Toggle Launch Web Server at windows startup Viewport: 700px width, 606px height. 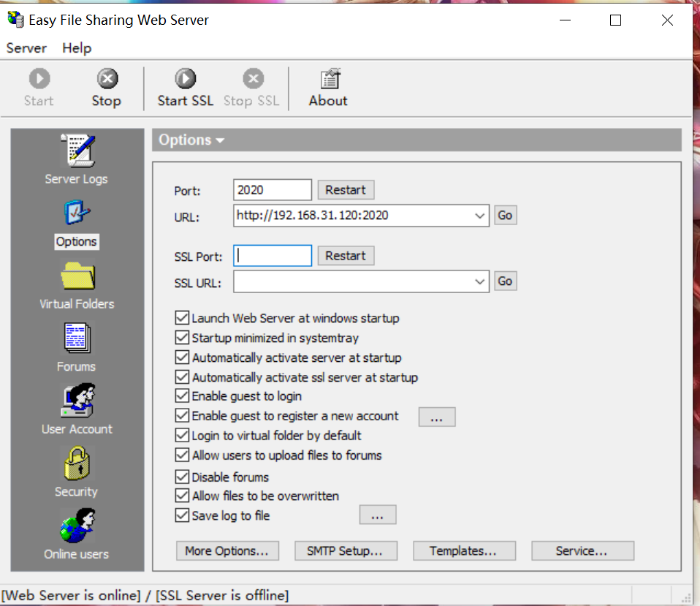click(x=182, y=318)
